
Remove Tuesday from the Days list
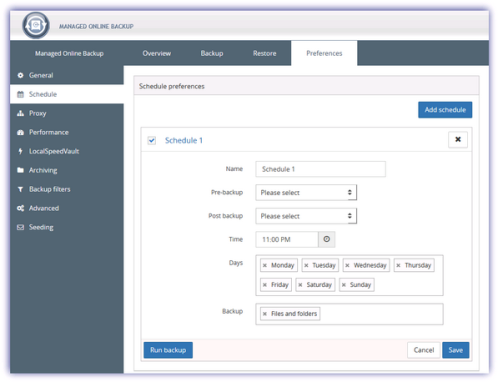(306, 266)
